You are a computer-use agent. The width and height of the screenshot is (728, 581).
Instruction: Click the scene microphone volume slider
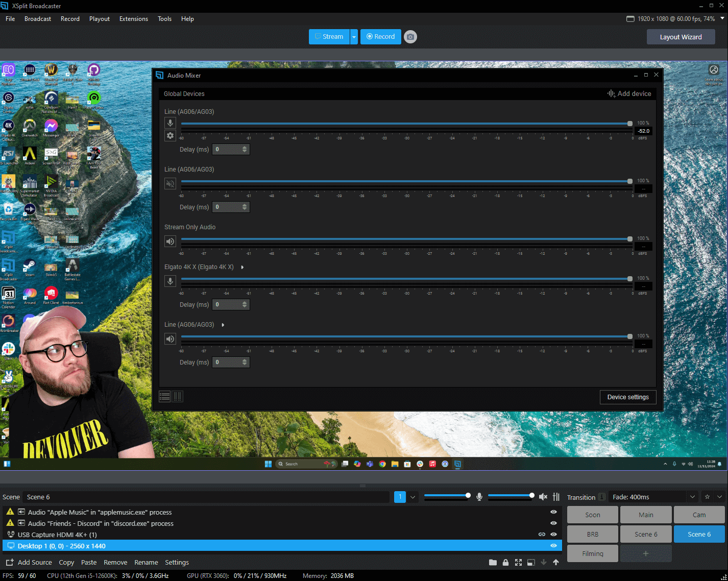(447, 495)
